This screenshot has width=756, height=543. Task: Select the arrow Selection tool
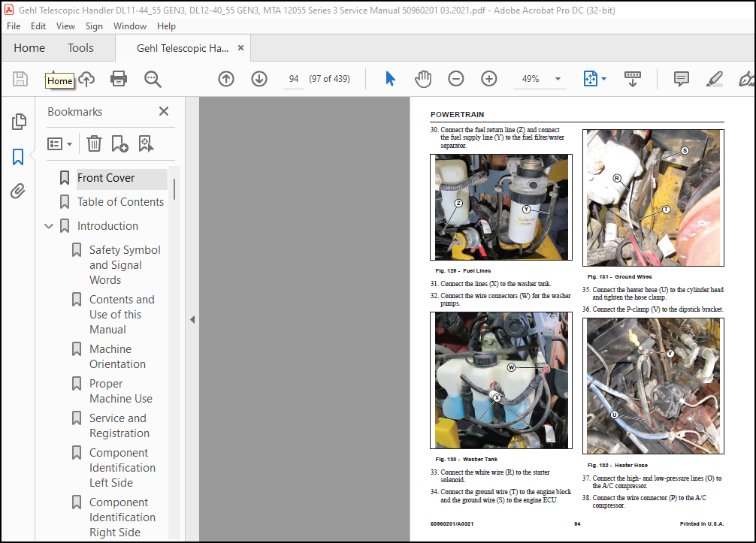pyautogui.click(x=390, y=79)
